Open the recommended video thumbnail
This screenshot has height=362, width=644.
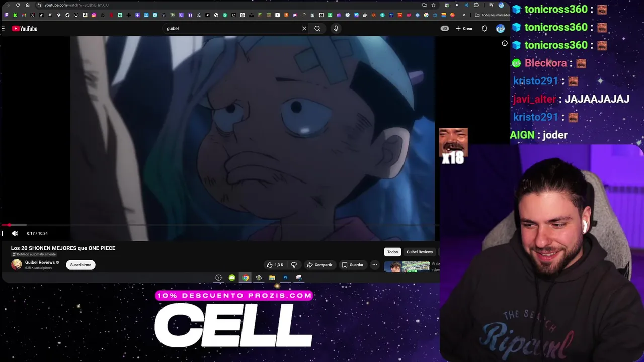[x=407, y=267]
